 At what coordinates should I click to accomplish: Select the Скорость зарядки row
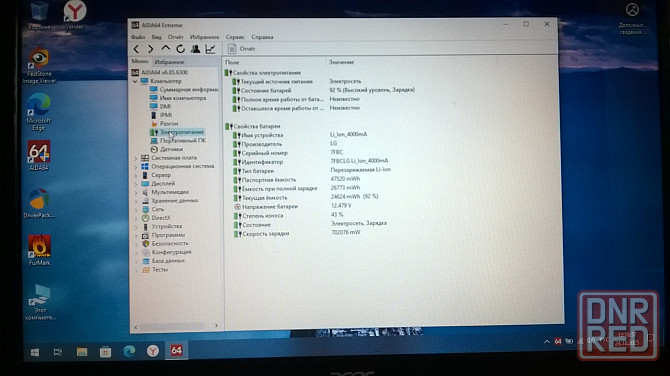[x=297, y=233]
